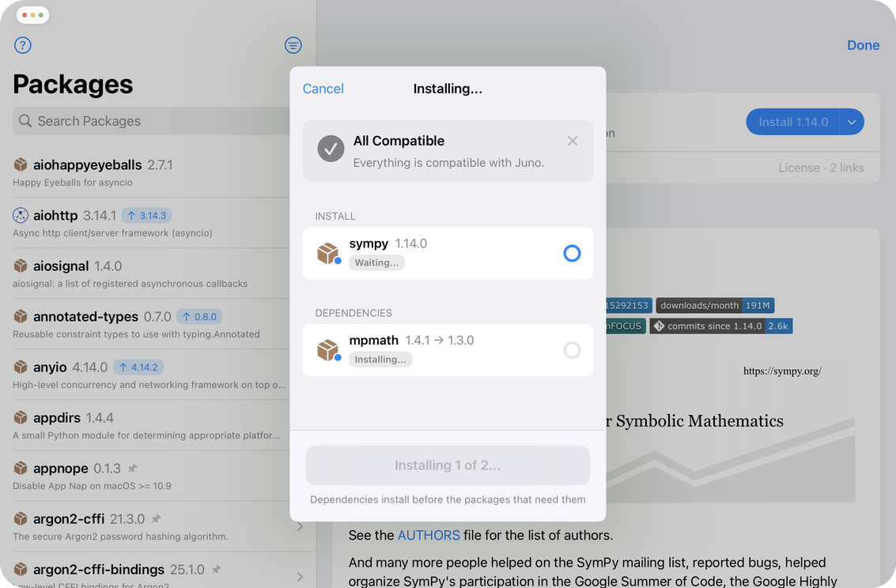Select the aiohappyeyeballs package row
This screenshot has width=896, height=588.
152,172
